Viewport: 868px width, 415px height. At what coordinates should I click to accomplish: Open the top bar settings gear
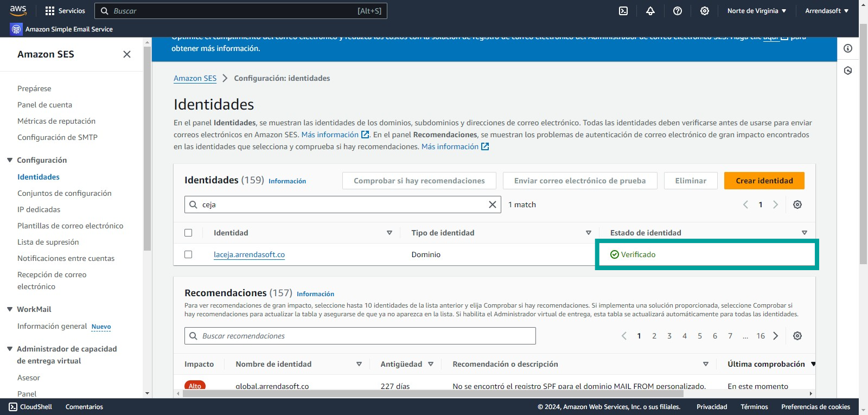pos(705,11)
